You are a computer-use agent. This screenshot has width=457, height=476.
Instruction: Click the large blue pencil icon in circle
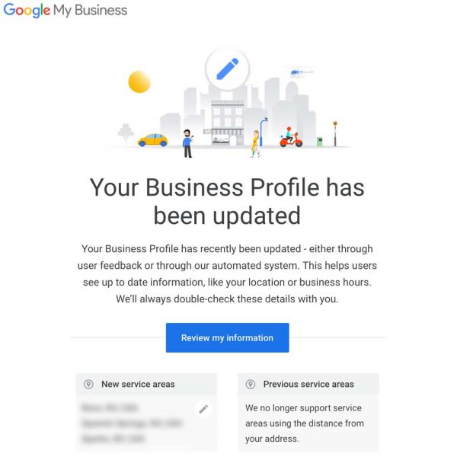pyautogui.click(x=227, y=69)
